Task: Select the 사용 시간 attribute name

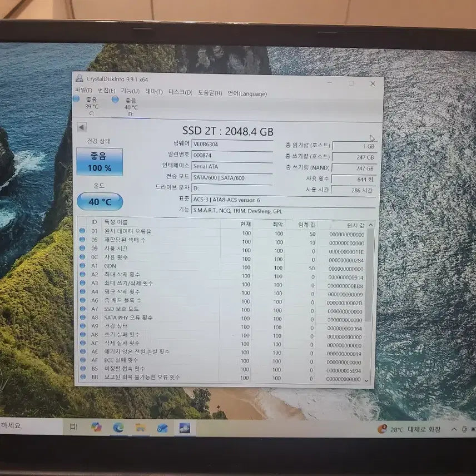Action: point(116,249)
